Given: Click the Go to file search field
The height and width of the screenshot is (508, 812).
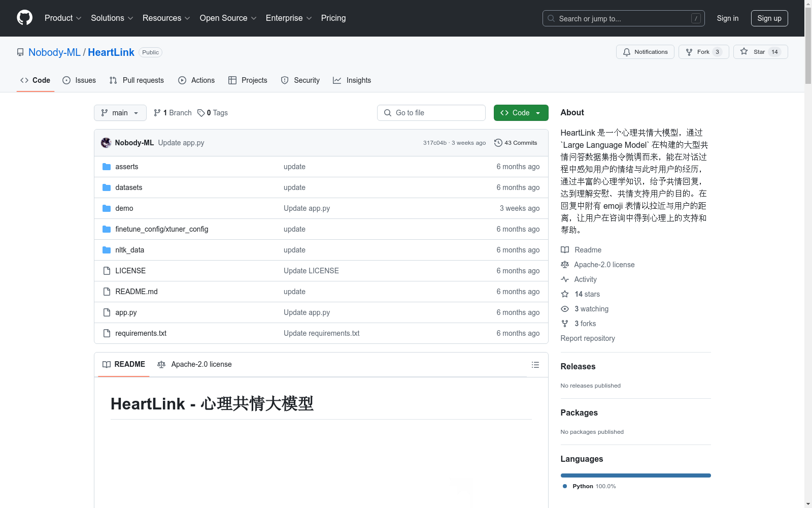Looking at the screenshot, I should [x=431, y=112].
